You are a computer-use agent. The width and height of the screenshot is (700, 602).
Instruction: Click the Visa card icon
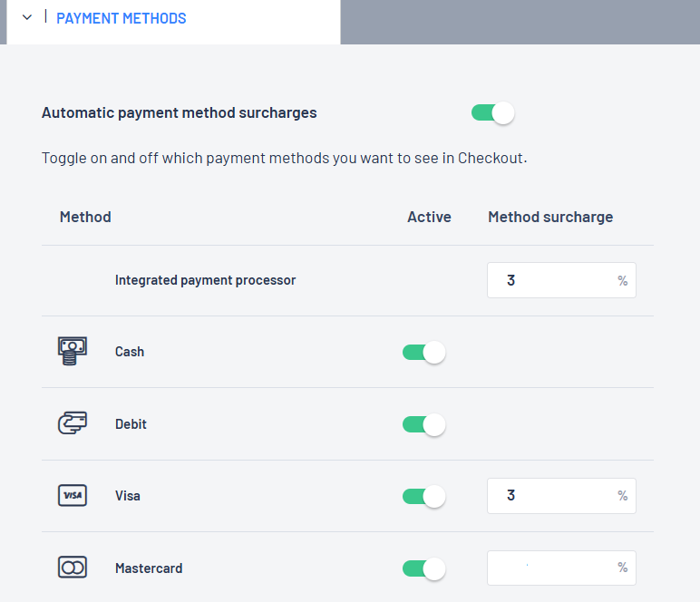73,496
